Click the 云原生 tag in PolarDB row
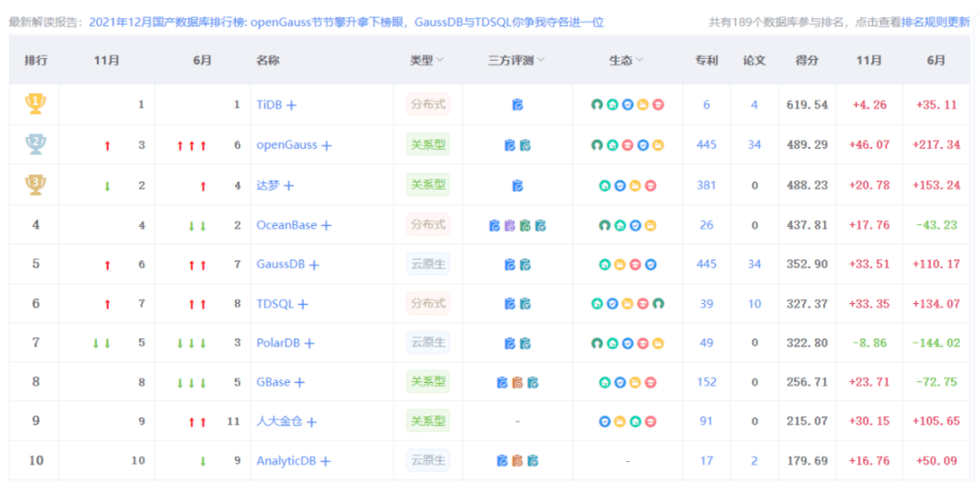The image size is (980, 481). tap(428, 343)
